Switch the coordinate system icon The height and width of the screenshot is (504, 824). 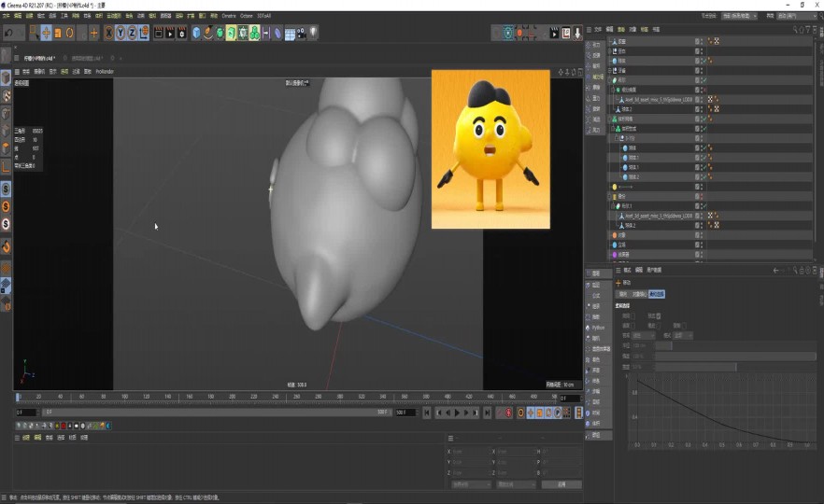pyautogui.click(x=144, y=33)
